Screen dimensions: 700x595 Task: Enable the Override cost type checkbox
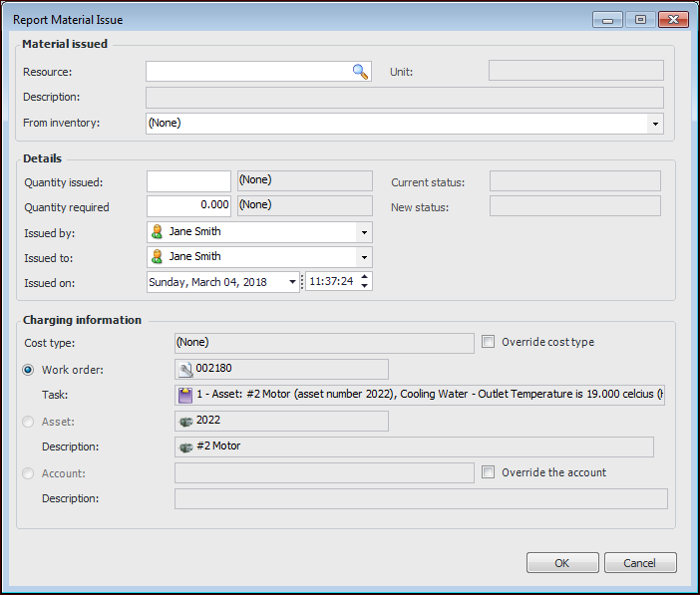point(488,342)
